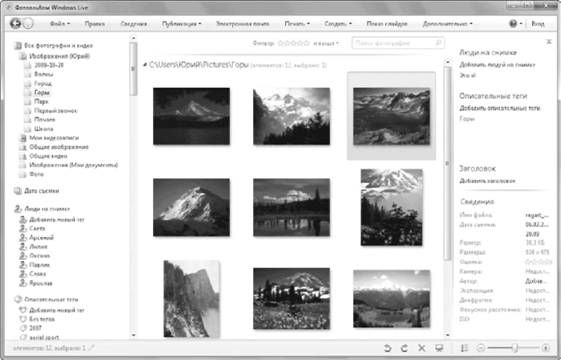Screen dimensions: 561x360
Task: Select Изображения (Мои документы) folder
Action: (x=73, y=165)
